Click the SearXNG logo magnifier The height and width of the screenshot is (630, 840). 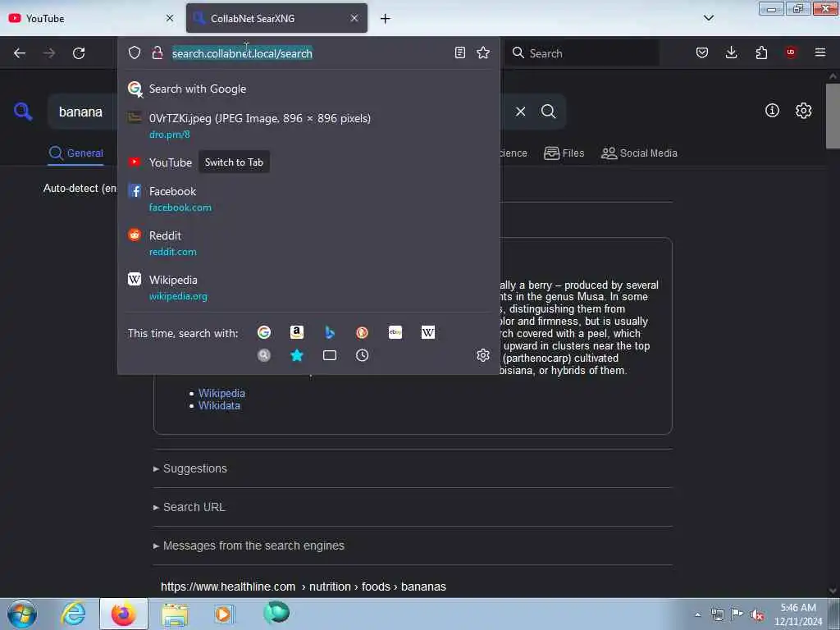tap(23, 112)
